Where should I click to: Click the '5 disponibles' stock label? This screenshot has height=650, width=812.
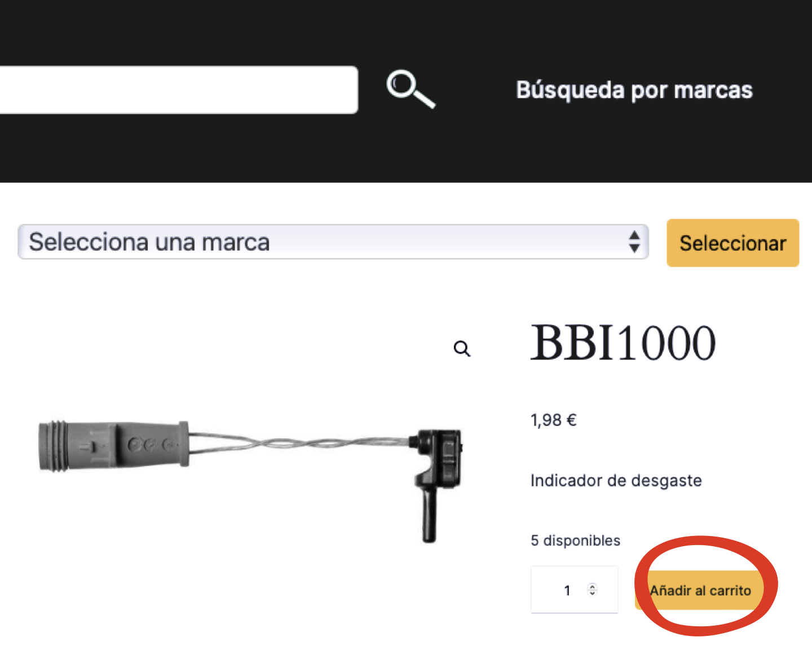575,541
